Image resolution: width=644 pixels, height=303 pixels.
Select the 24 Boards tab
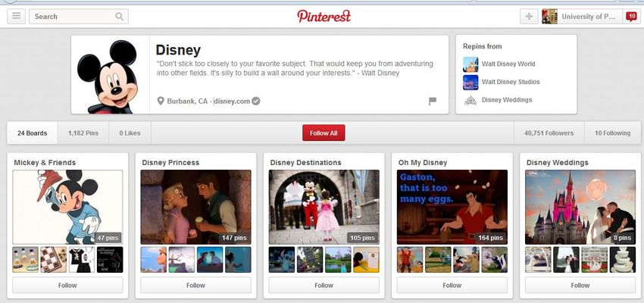pos(32,133)
